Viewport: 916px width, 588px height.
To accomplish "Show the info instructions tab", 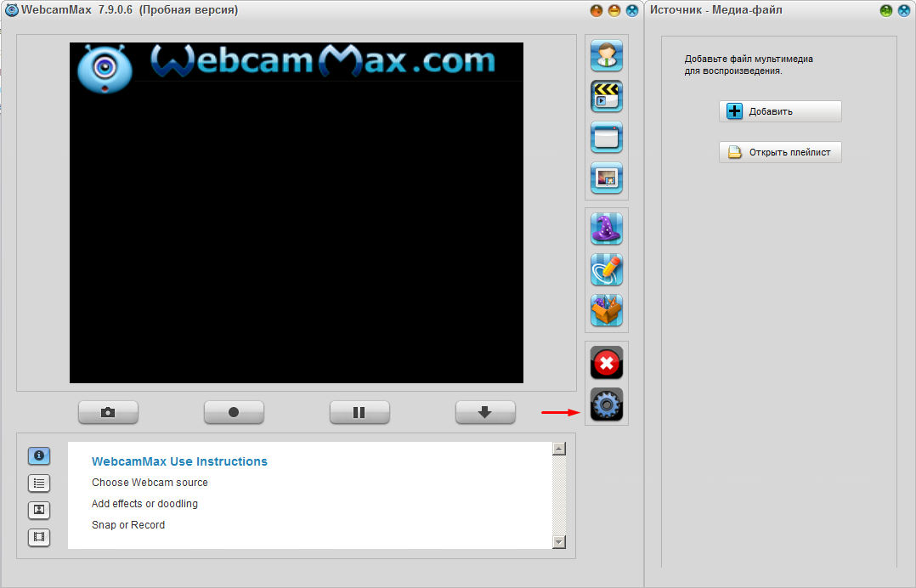I will [39, 456].
